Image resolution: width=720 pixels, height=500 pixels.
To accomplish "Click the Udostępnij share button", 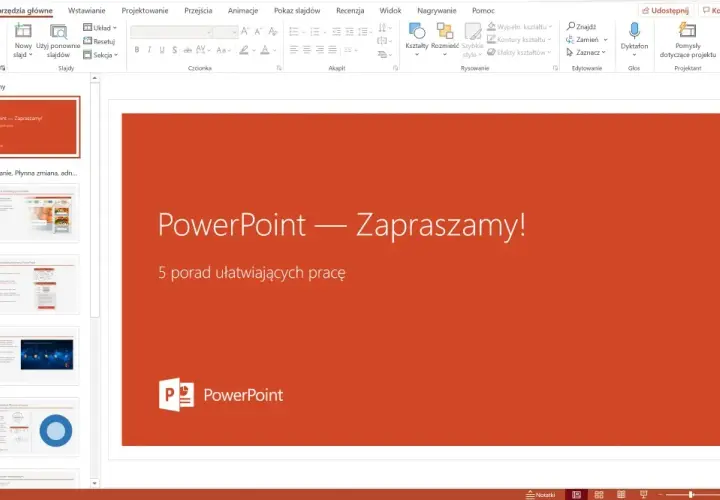I will click(x=665, y=11).
